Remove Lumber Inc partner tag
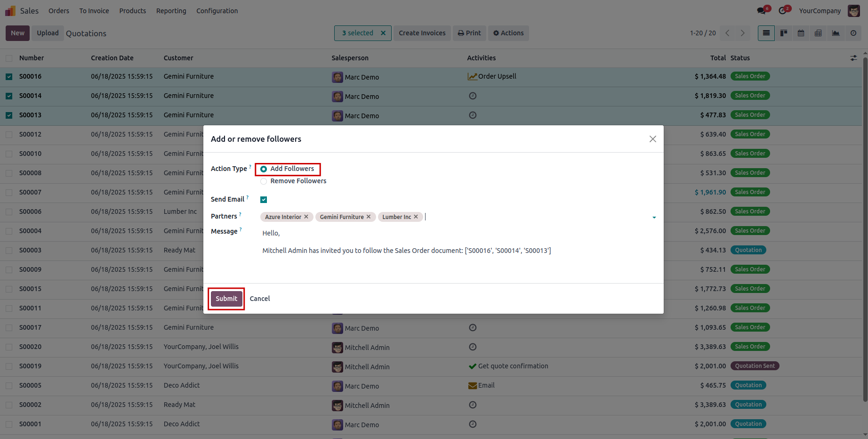The width and height of the screenshot is (868, 439). point(416,217)
